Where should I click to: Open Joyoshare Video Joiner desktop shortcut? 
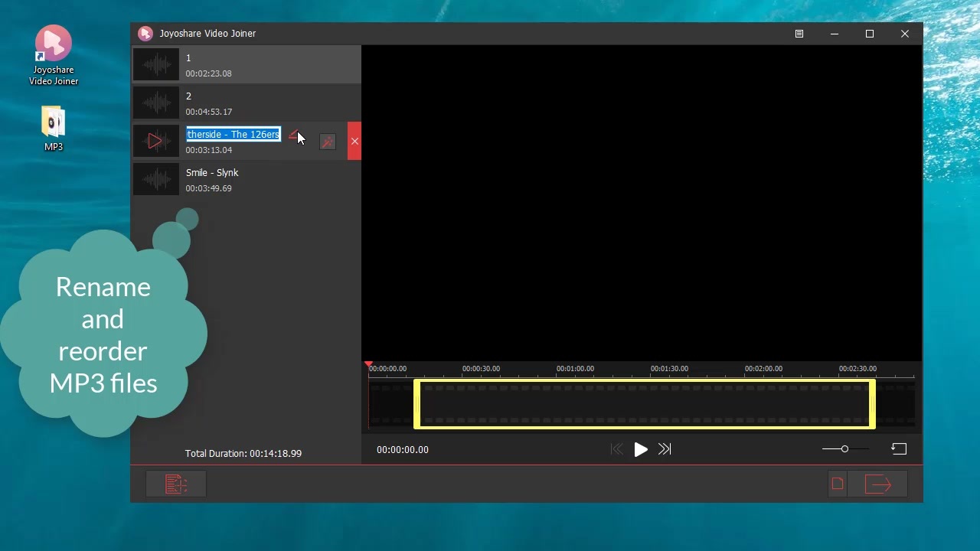tap(54, 55)
